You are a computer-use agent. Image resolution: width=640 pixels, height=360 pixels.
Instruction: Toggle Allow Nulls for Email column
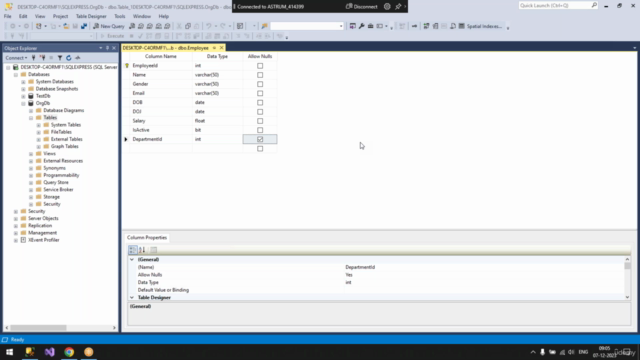tap(260, 93)
